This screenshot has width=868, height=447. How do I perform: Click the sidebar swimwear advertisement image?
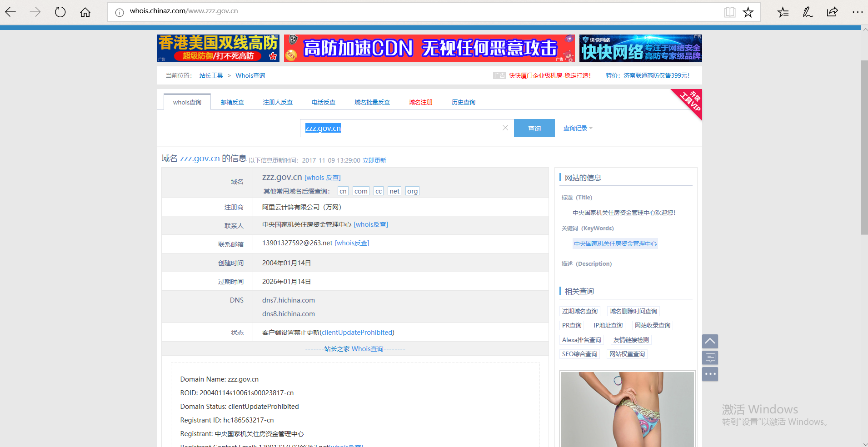click(628, 409)
